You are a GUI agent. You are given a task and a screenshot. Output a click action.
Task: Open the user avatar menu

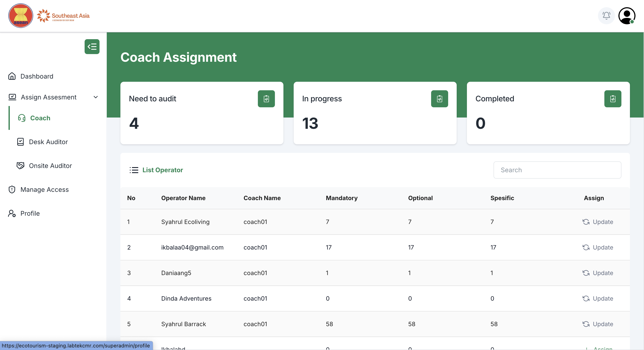(x=627, y=16)
